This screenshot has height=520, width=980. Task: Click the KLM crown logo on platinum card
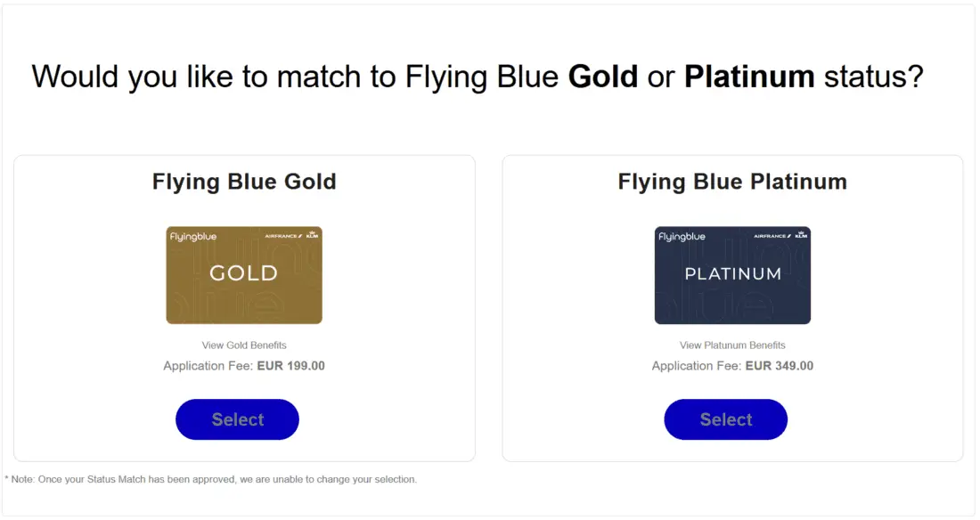[801, 235]
